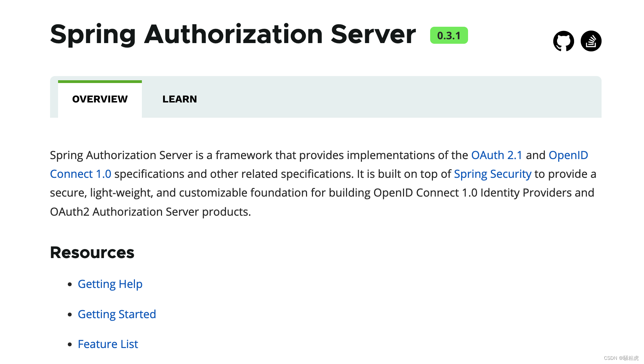The image size is (644, 364).
Task: Open the OAuth 2.1 link
Action: coord(497,155)
